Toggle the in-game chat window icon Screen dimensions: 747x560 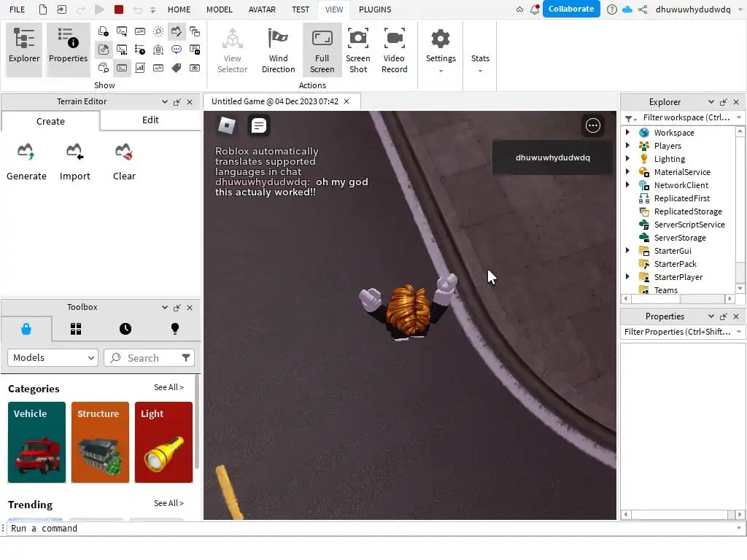tap(259, 125)
